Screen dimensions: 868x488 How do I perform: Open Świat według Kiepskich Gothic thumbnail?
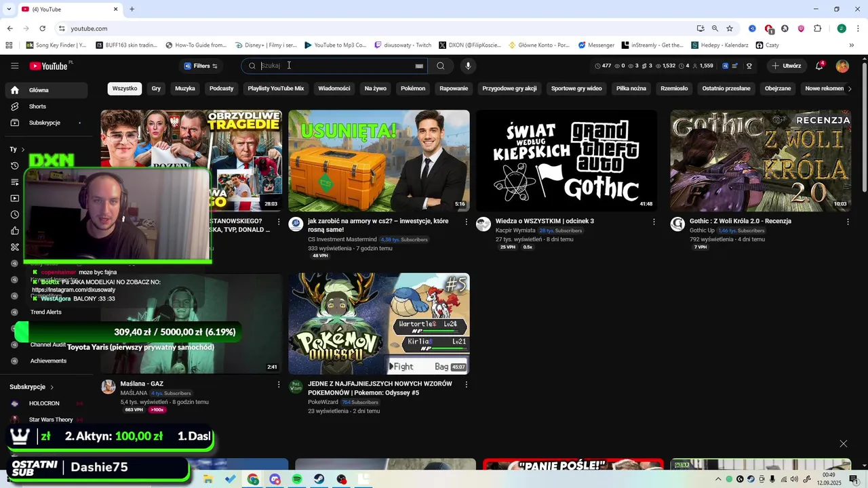coord(566,161)
